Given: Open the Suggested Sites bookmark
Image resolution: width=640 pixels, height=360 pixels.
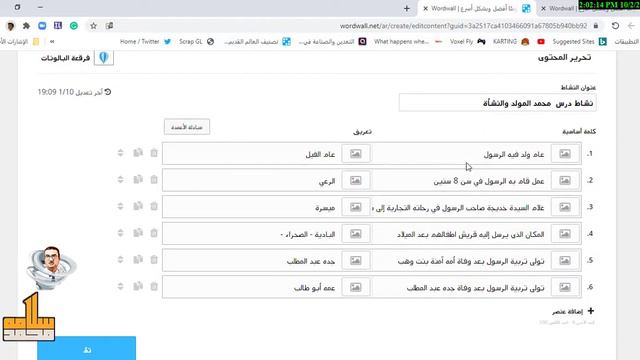Looking at the screenshot, I should click(x=579, y=42).
